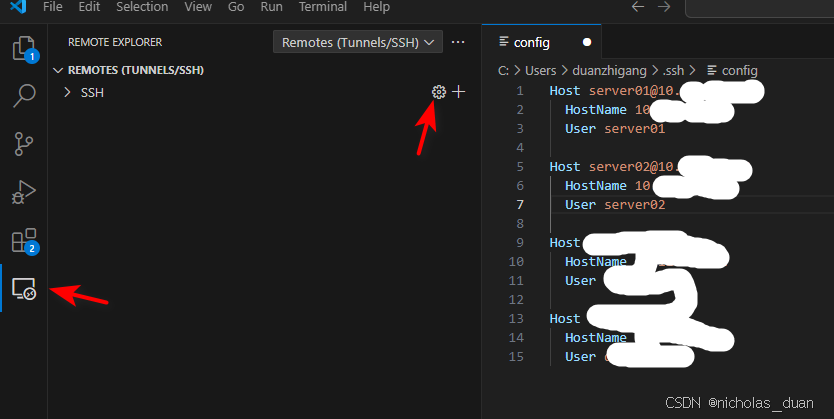Add new SSH remote with plus icon
Image resolution: width=834 pixels, height=419 pixels.
pos(458,92)
